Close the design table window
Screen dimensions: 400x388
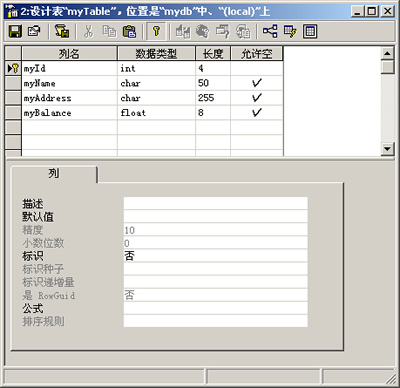[x=387, y=12]
